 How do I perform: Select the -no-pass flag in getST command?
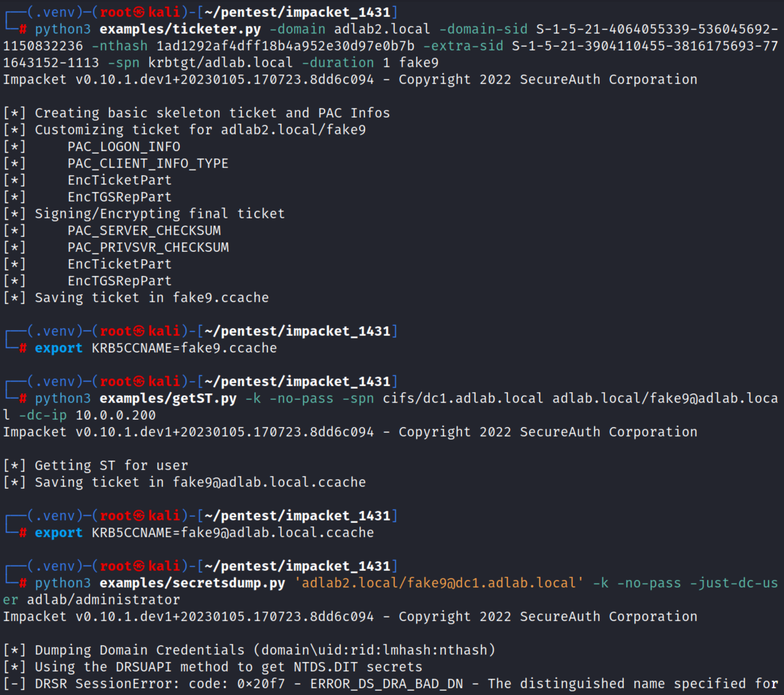[301, 398]
